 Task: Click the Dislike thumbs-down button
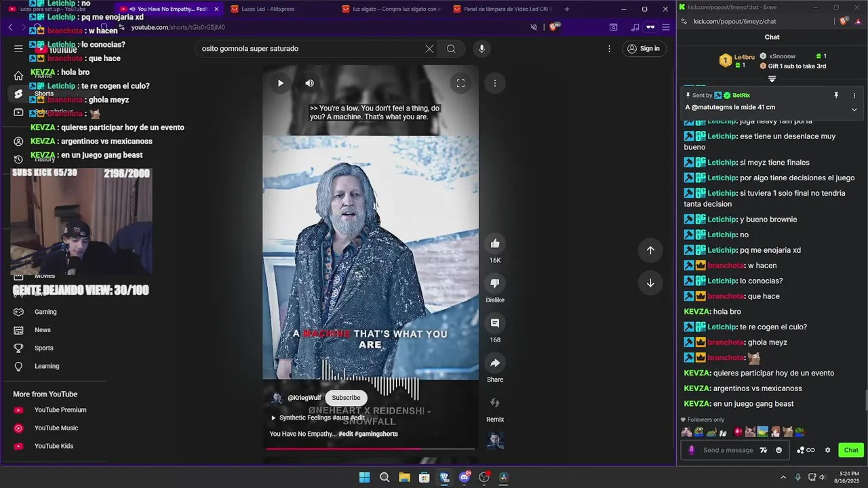tap(495, 283)
